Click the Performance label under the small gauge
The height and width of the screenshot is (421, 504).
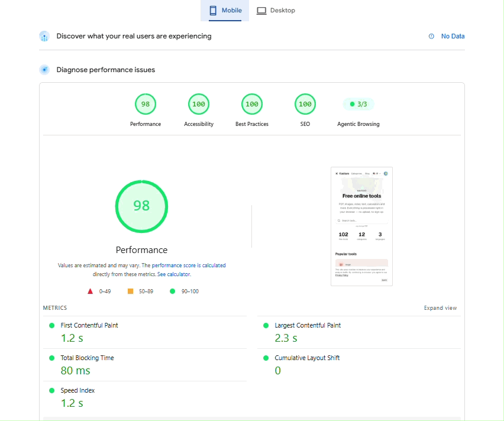pos(146,124)
